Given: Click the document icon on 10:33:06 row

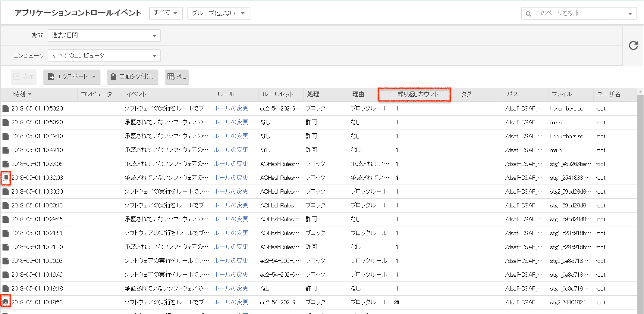Looking at the screenshot, I should click(x=5, y=164).
